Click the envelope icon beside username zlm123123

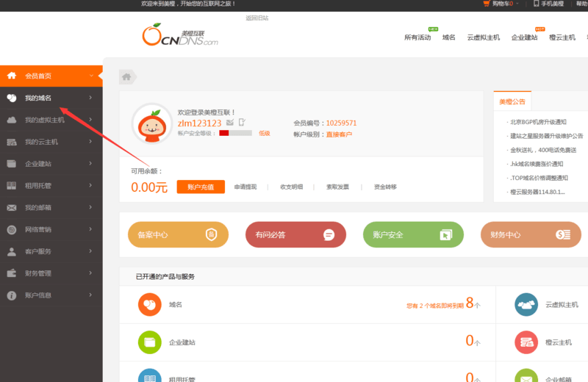230,123
